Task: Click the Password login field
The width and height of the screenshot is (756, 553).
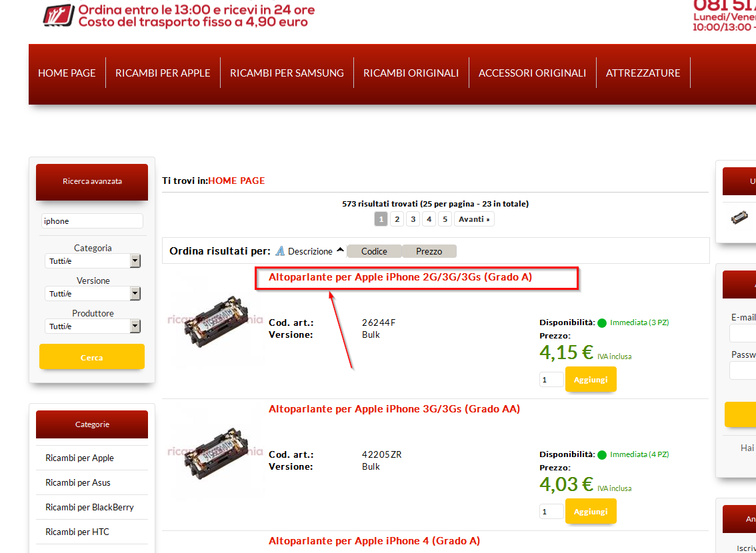Action: [x=743, y=371]
